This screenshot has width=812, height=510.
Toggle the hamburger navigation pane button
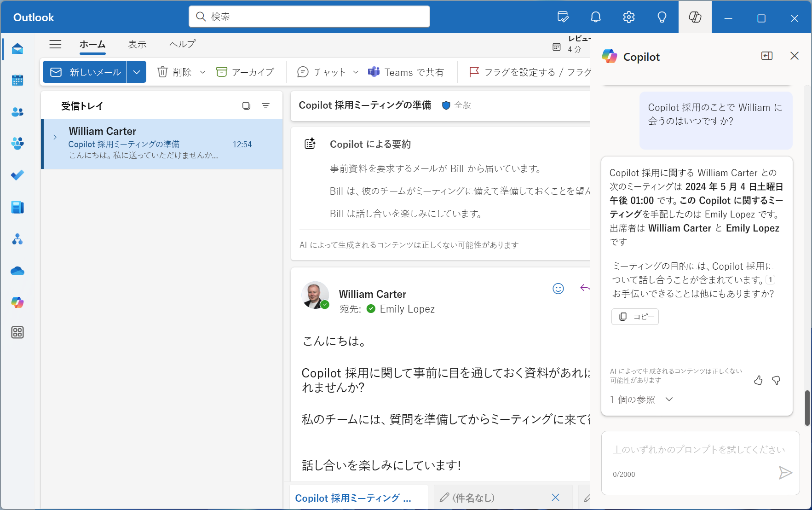[55, 44]
